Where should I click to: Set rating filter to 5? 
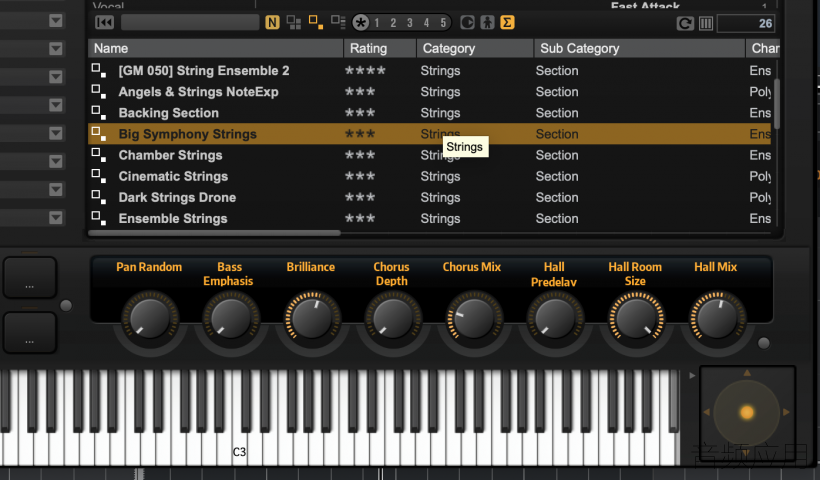click(443, 22)
